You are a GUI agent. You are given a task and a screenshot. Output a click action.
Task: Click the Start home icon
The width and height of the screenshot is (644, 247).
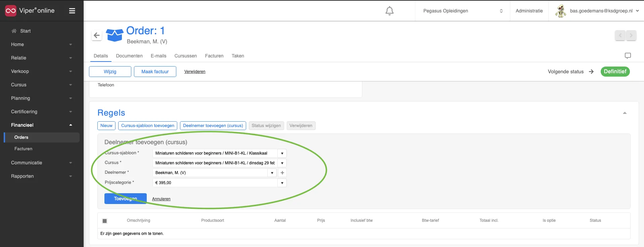[14, 31]
